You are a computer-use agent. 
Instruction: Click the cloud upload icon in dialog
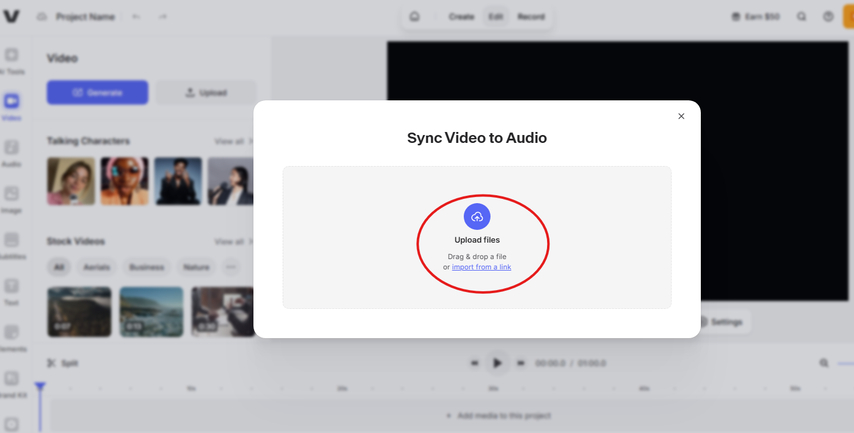point(477,217)
